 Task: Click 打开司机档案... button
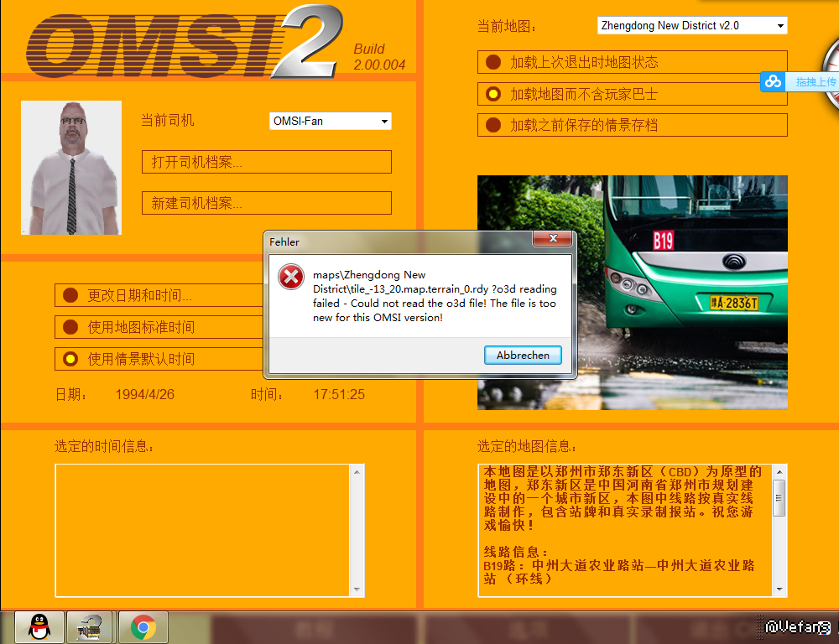tap(267, 162)
